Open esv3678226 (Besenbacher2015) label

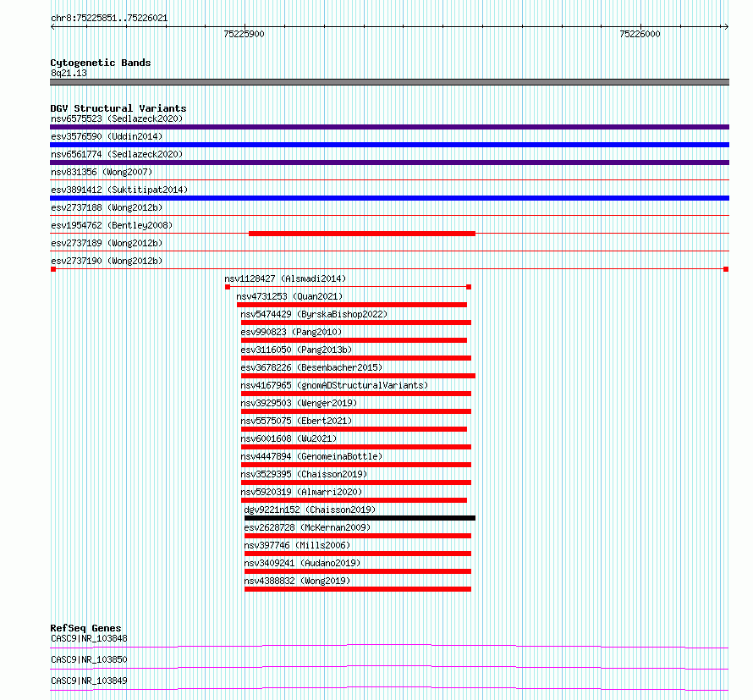tap(311, 367)
